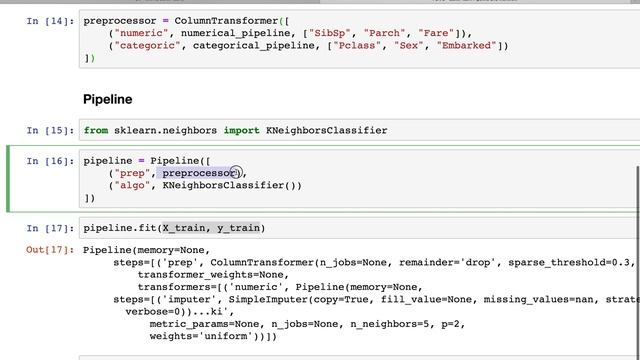The height and width of the screenshot is (360, 640).
Task: Click the highlighted preprocessor word in cell 16
Action: coord(200,173)
